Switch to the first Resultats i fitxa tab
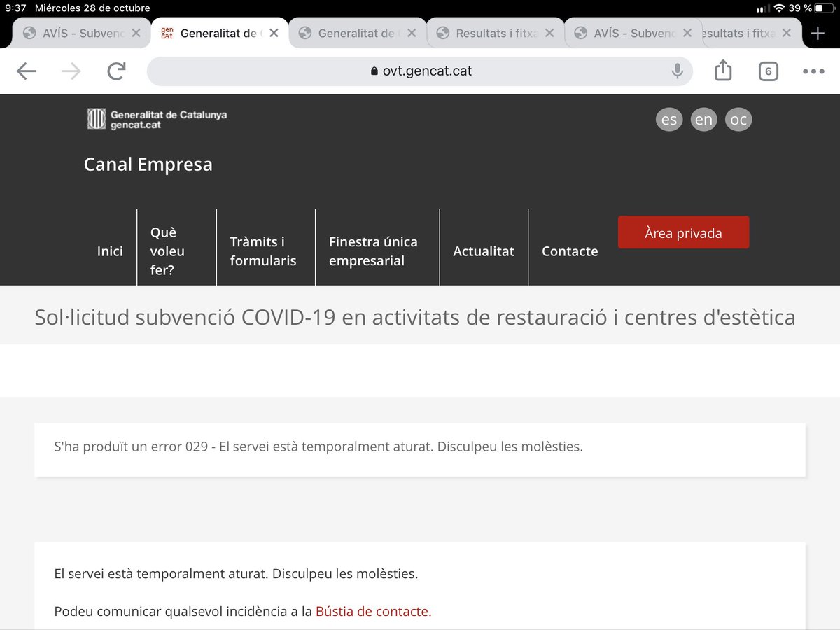Image resolution: width=840 pixels, height=630 pixels. point(495,33)
